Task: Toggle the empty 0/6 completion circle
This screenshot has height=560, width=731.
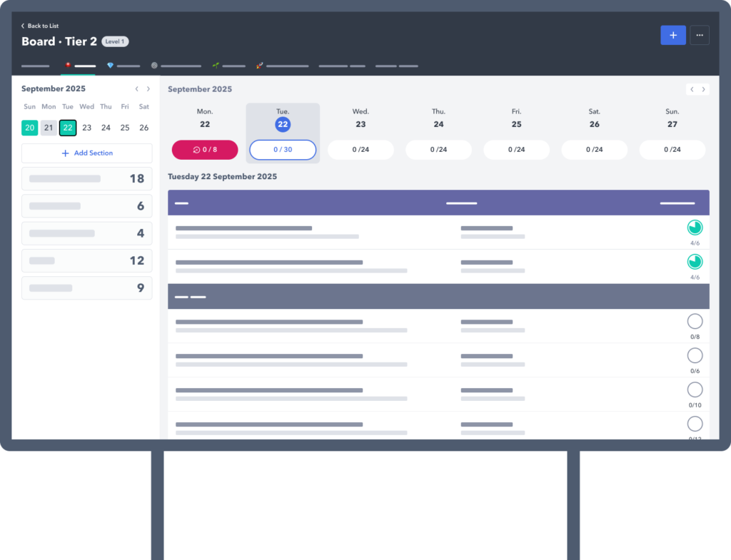Action: click(x=695, y=355)
